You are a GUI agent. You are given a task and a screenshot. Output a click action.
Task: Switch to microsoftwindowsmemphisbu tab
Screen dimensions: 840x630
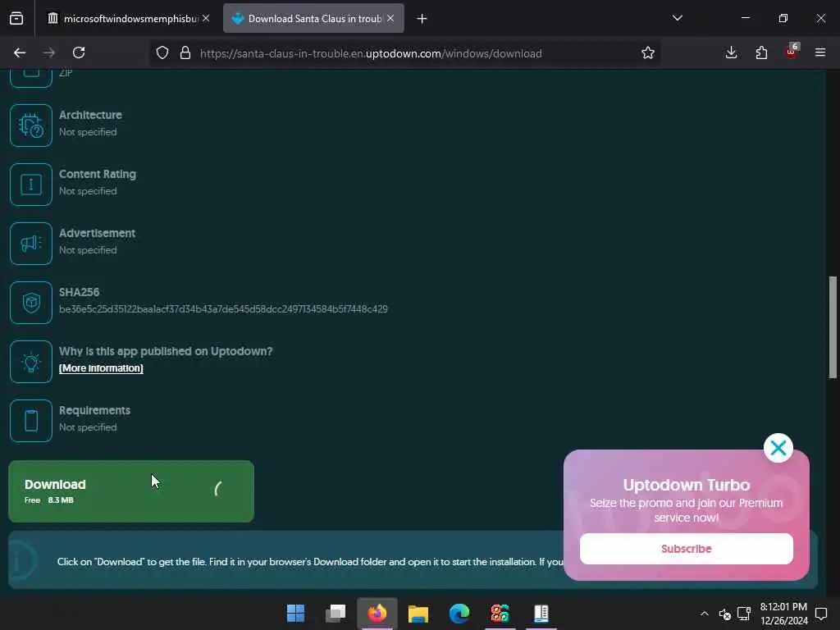click(x=125, y=19)
